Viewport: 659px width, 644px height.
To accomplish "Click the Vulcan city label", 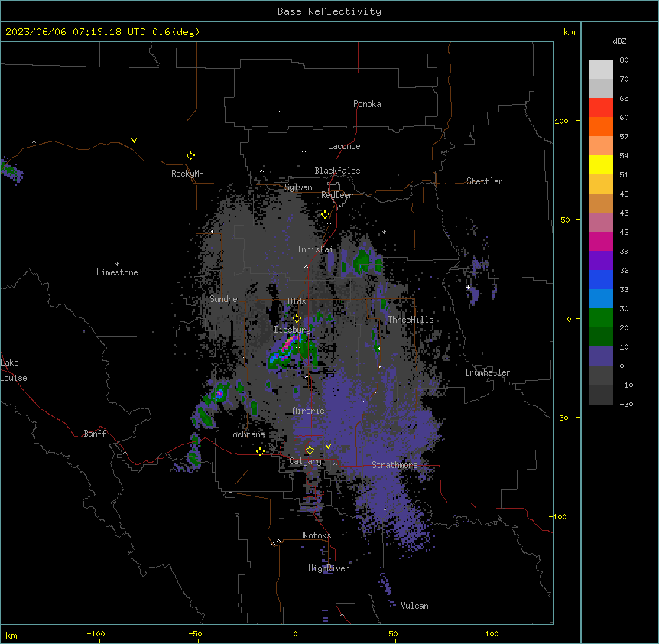I will 415,606.
